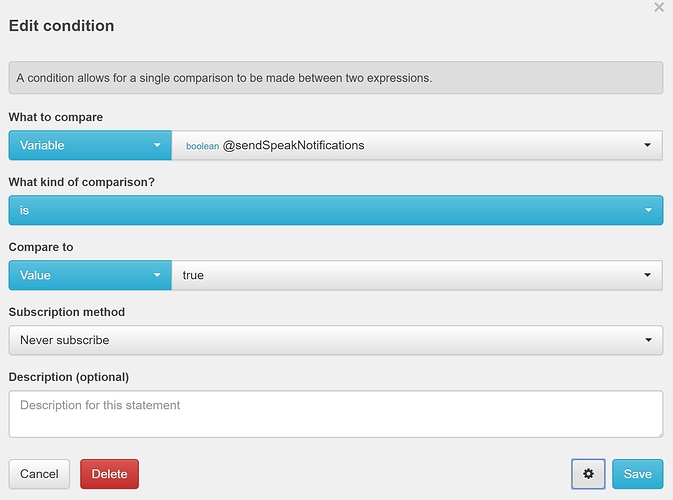Open the Value operand type dropdown
The width and height of the screenshot is (673, 500).
pyautogui.click(x=90, y=275)
